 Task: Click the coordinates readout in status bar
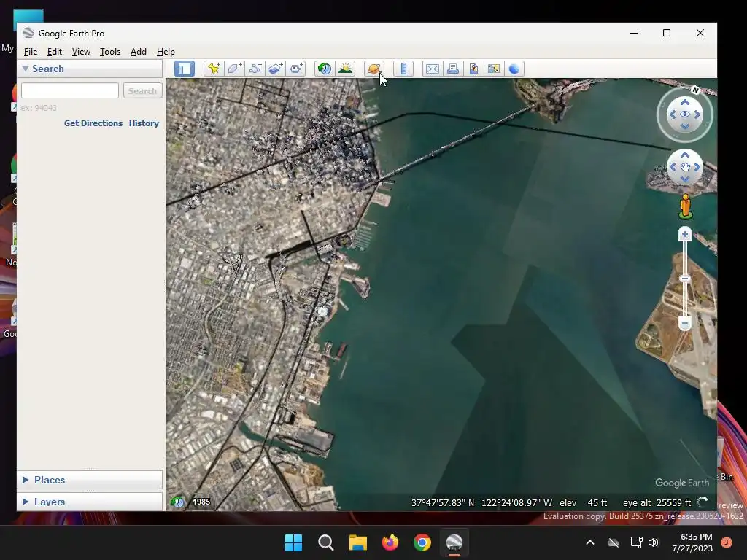(x=481, y=502)
